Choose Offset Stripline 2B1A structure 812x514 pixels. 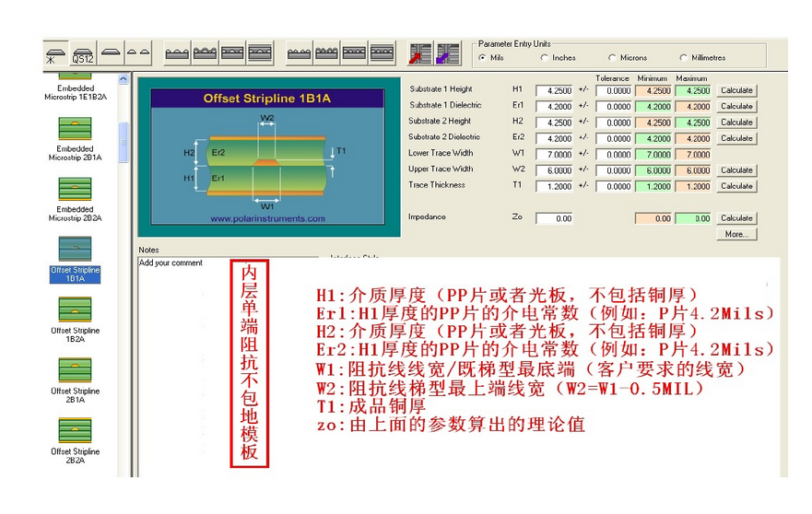(75, 381)
